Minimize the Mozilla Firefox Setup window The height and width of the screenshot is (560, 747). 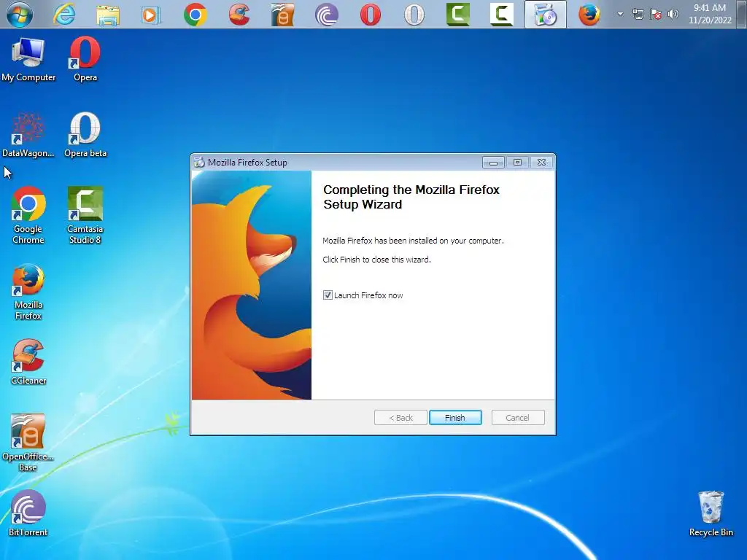(x=493, y=163)
